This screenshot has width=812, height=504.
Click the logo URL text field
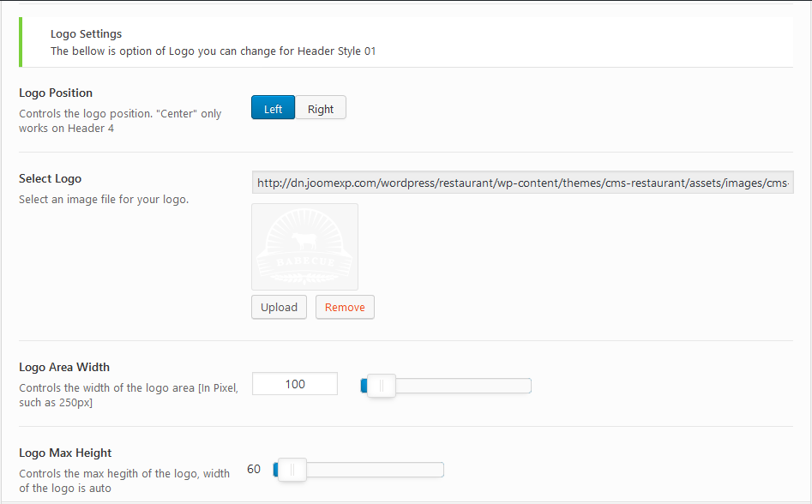click(x=522, y=183)
